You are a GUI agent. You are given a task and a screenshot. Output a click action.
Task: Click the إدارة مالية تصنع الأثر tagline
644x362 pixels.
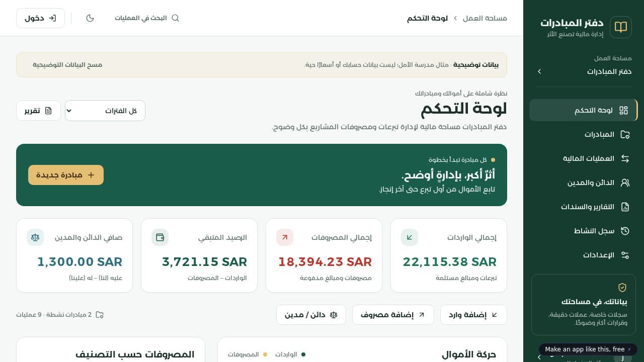point(575,34)
